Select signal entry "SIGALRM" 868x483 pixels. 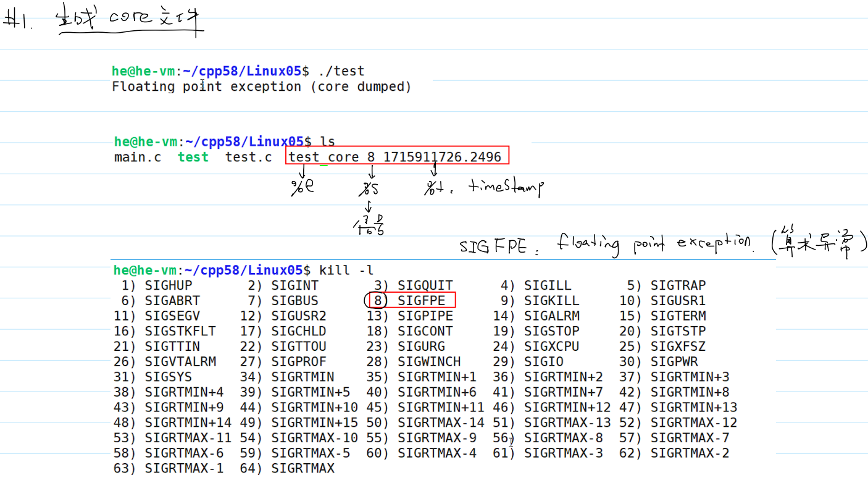[552, 316]
